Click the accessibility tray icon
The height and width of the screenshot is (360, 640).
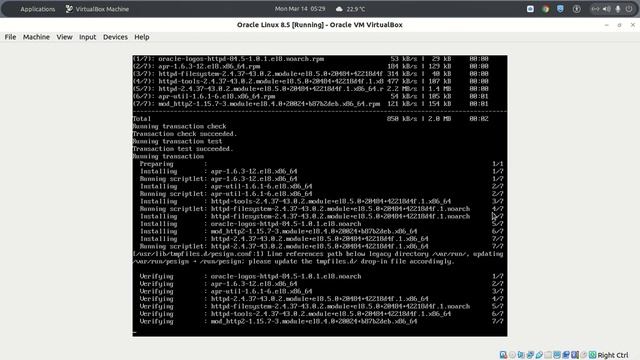(576, 9)
